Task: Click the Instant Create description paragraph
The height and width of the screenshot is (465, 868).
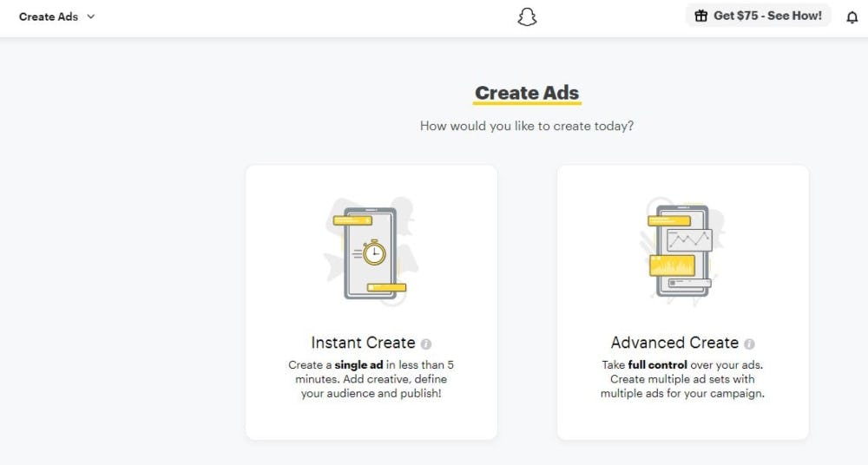Action: tap(371, 379)
